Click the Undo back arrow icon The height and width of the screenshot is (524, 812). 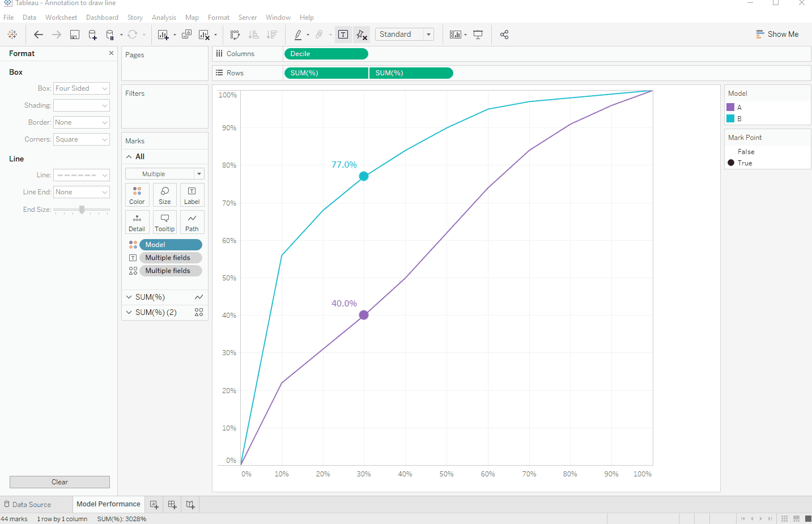click(x=39, y=35)
